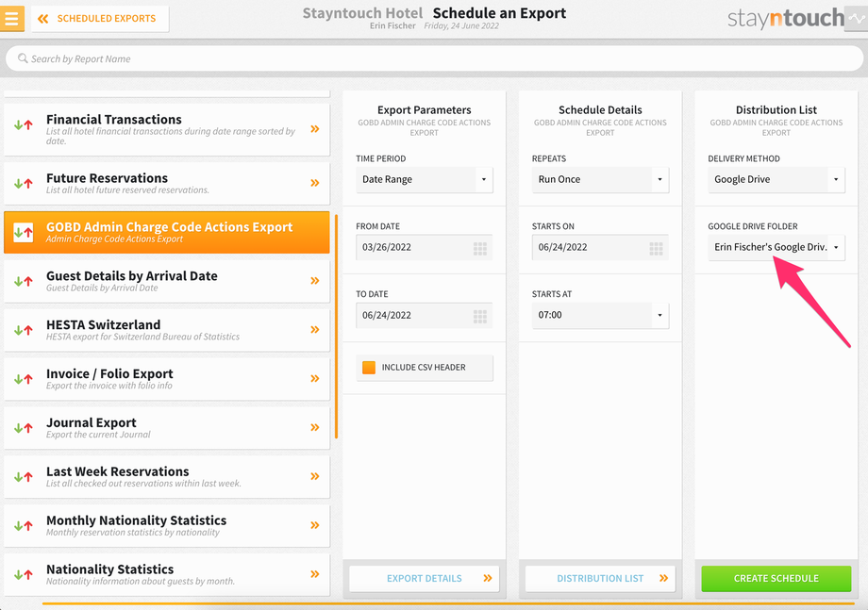Select the Future Reservations report title
The image size is (868, 610).
click(107, 178)
